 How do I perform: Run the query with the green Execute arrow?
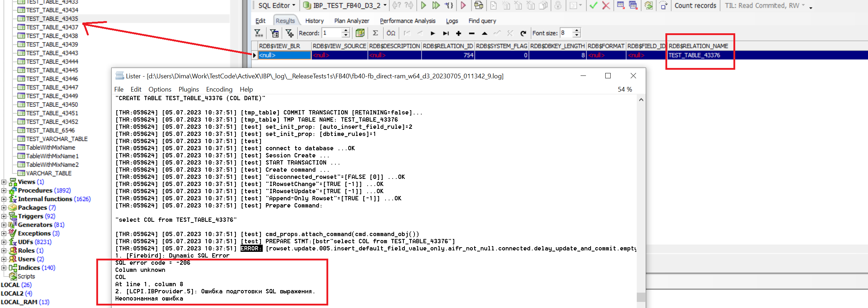[423, 5]
